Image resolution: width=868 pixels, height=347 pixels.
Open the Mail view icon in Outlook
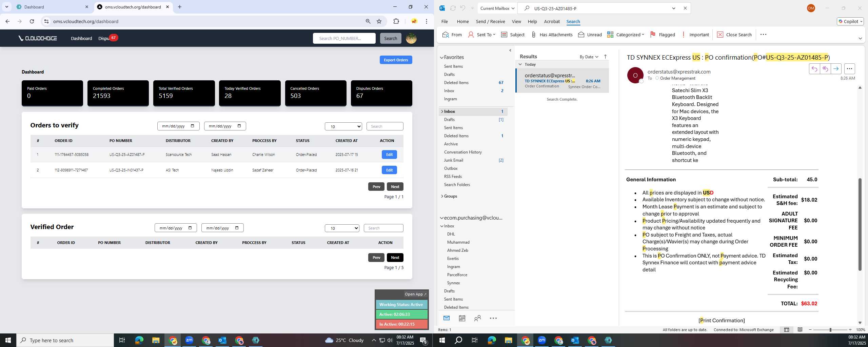(x=447, y=318)
